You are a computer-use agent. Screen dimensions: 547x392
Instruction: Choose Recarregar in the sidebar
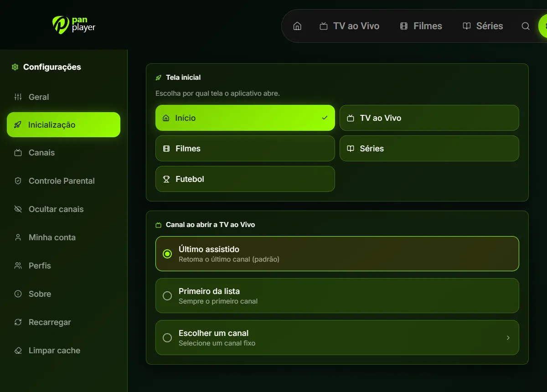pyautogui.click(x=63, y=322)
